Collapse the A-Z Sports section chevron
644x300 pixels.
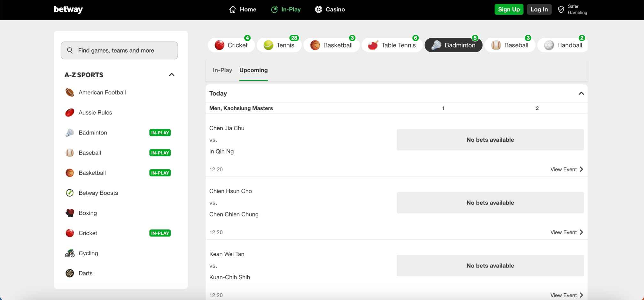tap(172, 75)
